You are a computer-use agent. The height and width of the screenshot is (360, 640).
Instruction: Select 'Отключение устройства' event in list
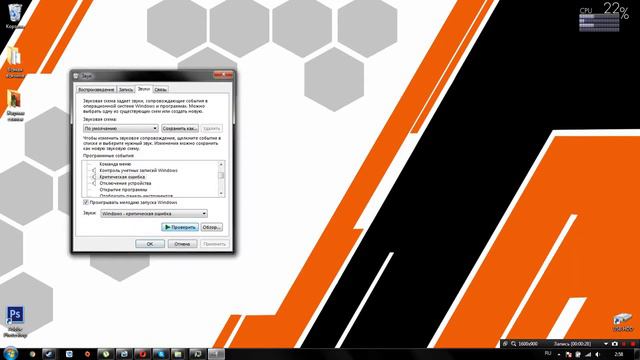(x=125, y=183)
